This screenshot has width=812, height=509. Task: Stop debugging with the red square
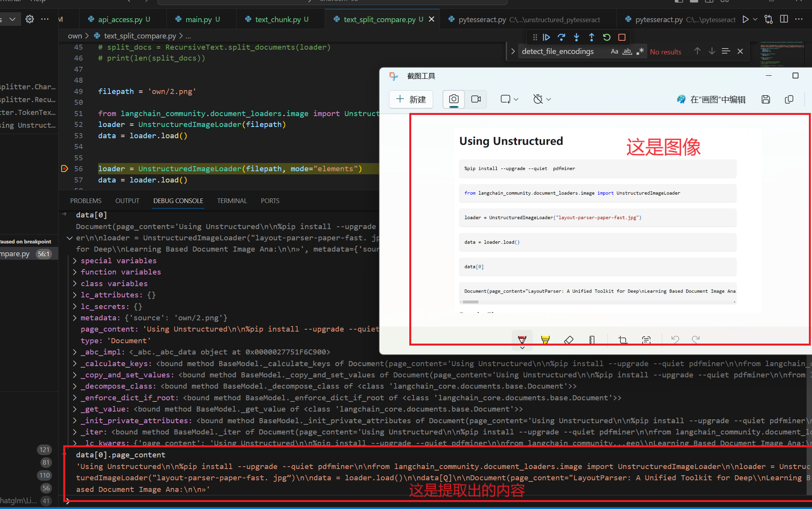pos(622,37)
